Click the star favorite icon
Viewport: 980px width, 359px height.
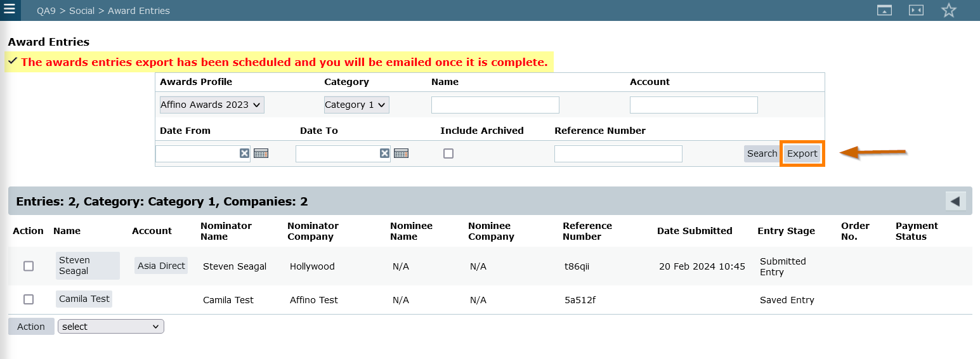pyautogui.click(x=948, y=10)
